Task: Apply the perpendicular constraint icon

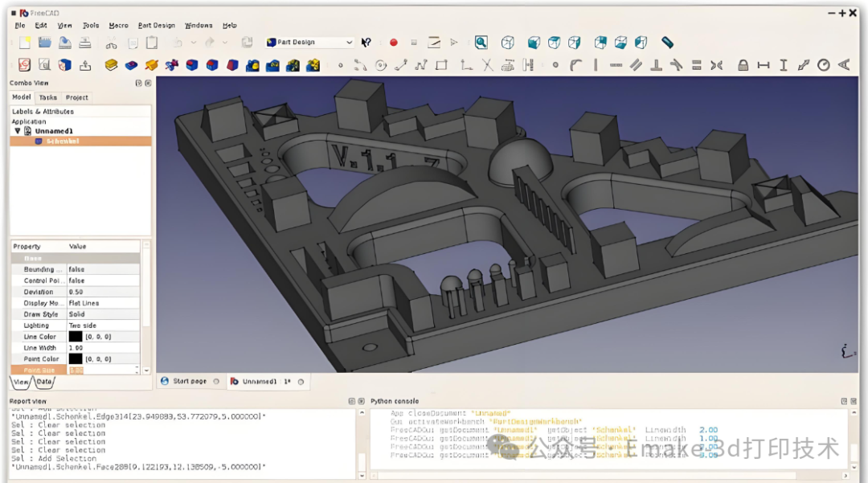Action: coord(656,65)
